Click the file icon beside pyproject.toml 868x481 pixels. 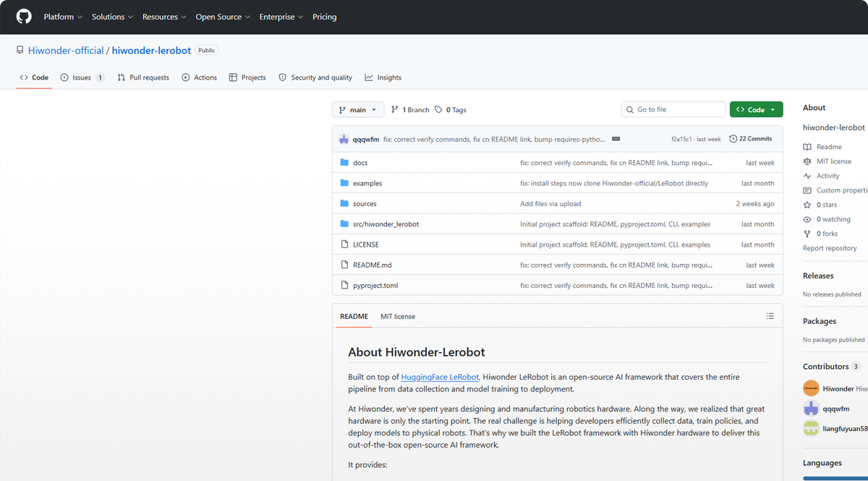[x=344, y=285]
